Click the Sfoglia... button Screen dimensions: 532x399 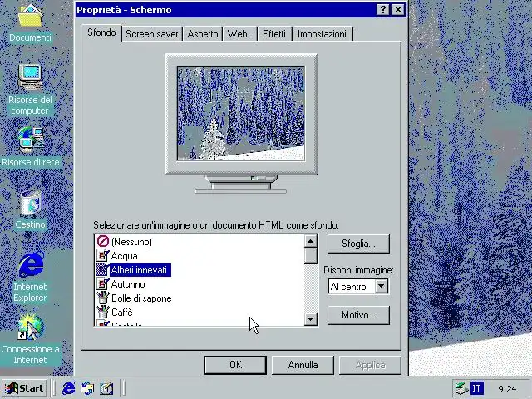358,244
